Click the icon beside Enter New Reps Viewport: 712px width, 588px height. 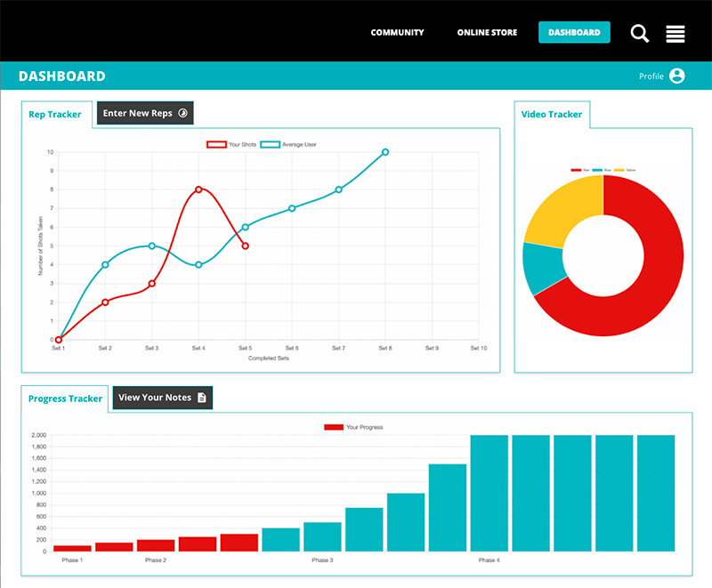(182, 113)
